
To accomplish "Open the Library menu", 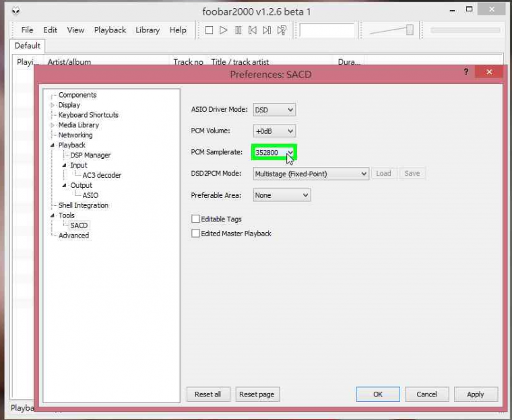I will pyautogui.click(x=148, y=30).
